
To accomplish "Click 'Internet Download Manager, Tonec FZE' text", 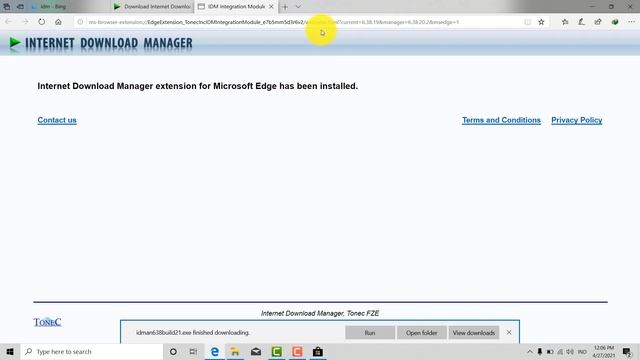I will click(320, 313).
